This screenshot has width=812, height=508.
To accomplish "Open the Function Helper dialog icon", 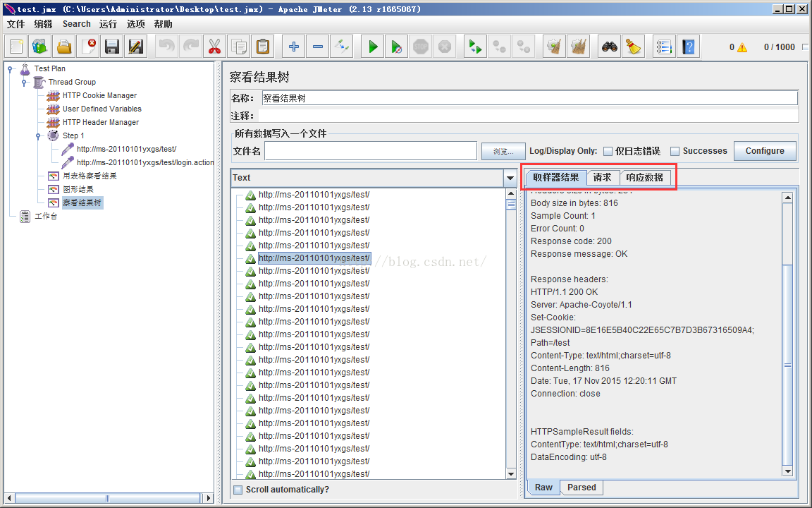I will click(x=664, y=47).
